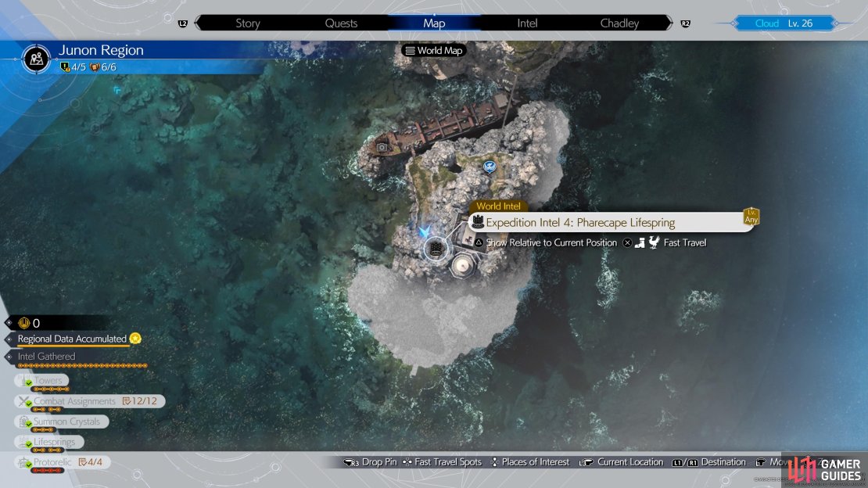Image resolution: width=868 pixels, height=488 pixels.
Task: Toggle the Summon Crystals filter
Action: click(62, 422)
